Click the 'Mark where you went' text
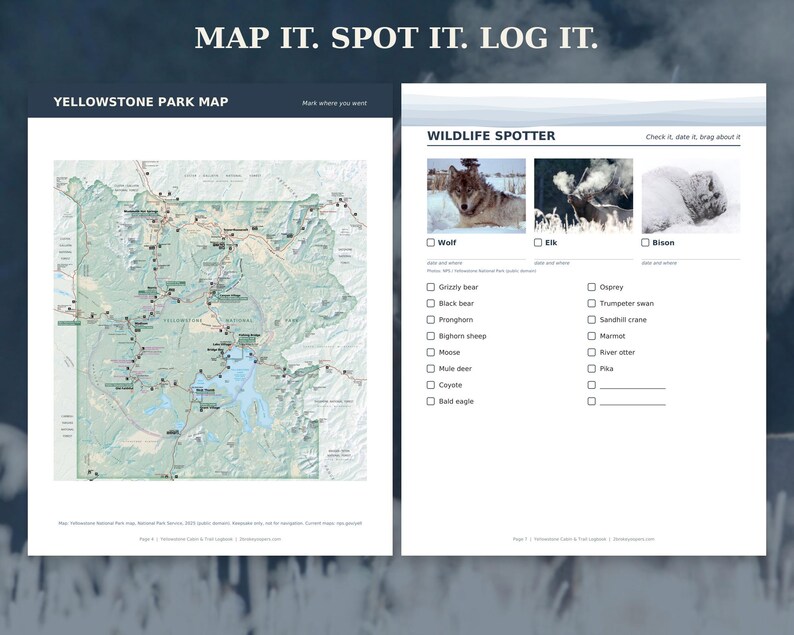 (x=334, y=103)
